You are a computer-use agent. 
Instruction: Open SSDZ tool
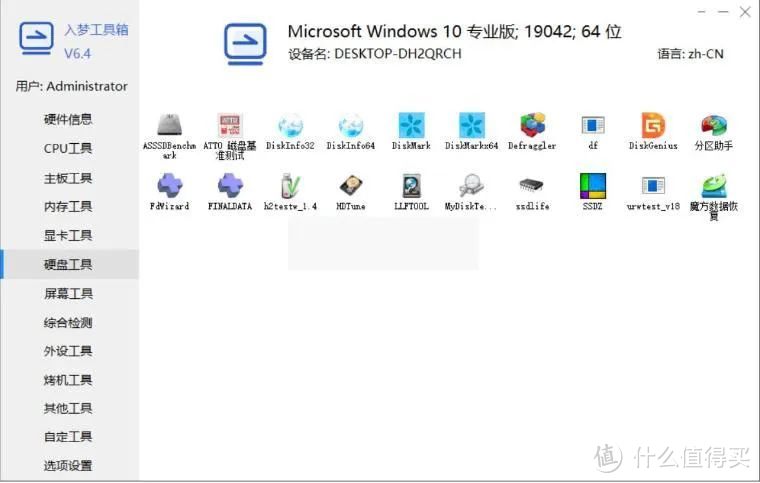tap(593, 192)
